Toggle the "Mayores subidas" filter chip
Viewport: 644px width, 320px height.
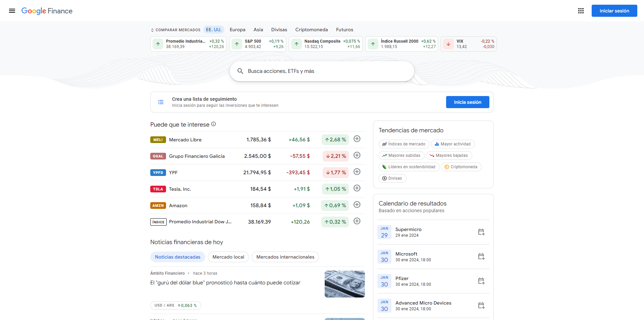pos(401,155)
